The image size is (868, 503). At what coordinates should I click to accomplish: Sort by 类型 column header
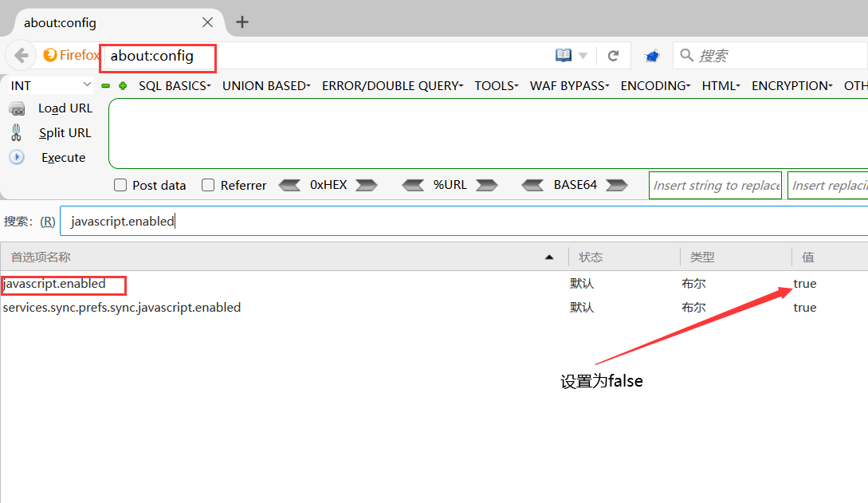736,257
